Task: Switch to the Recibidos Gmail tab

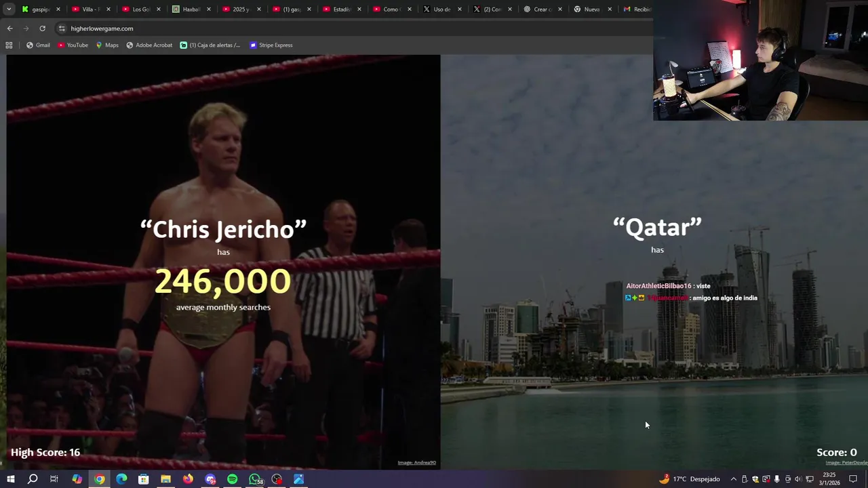Action: point(636,9)
